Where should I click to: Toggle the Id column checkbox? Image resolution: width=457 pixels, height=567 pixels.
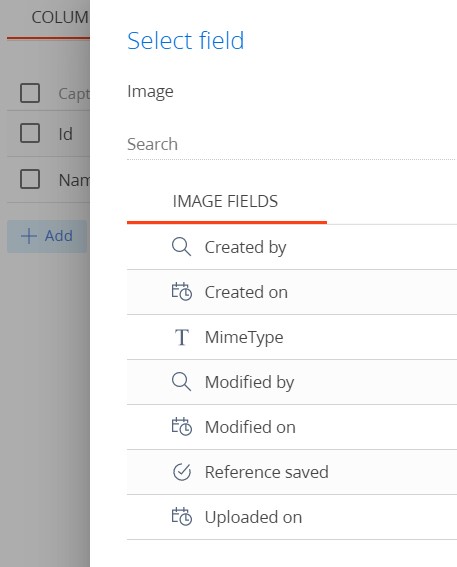click(x=30, y=133)
